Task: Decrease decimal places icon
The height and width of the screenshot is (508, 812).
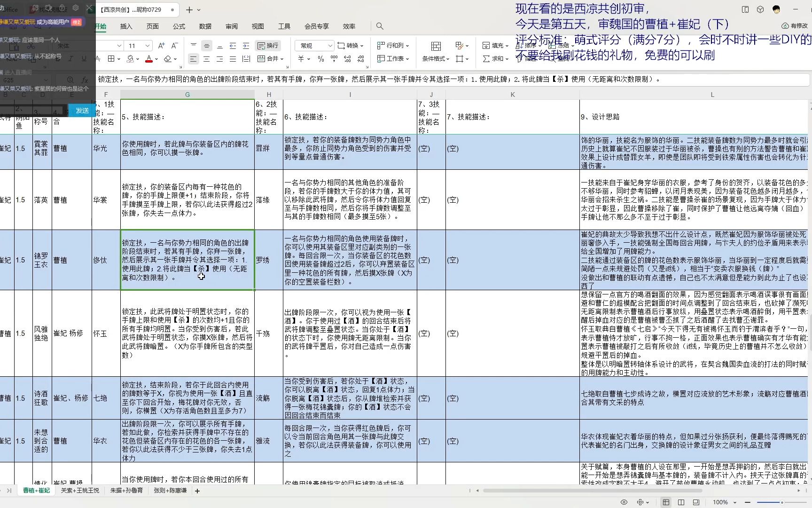Action: pyautogui.click(x=360, y=59)
